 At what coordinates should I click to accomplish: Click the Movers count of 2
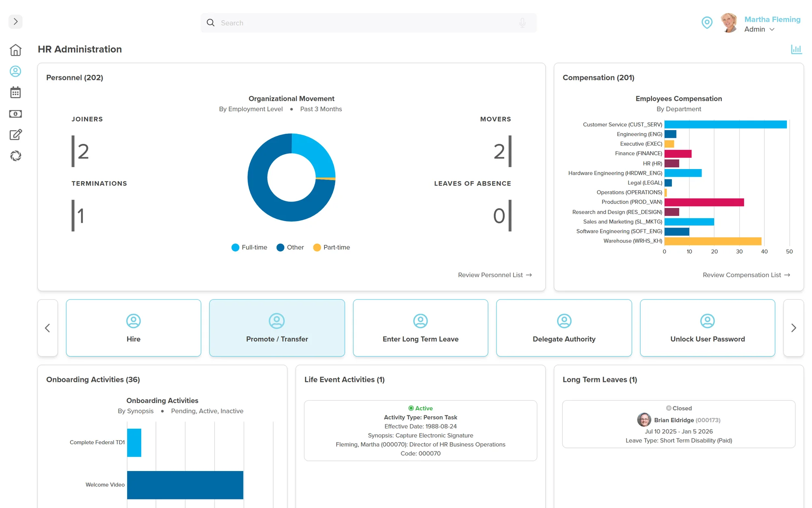coord(499,152)
